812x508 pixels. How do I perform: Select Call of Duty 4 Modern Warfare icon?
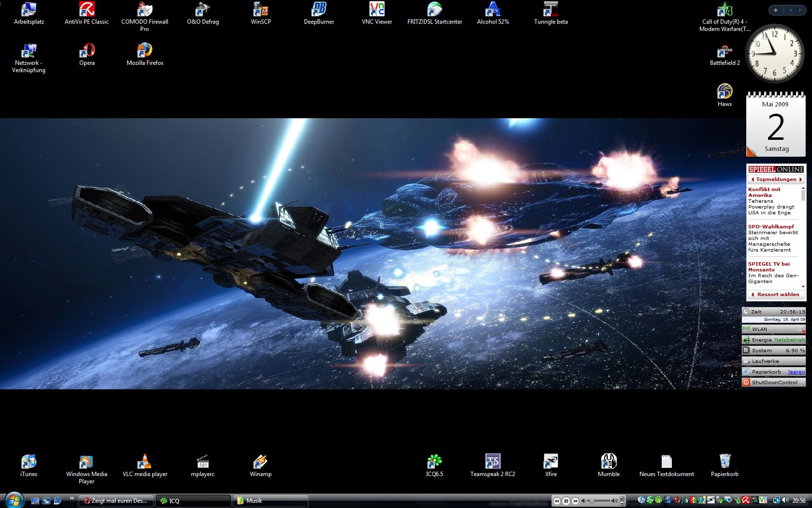pyautogui.click(x=725, y=17)
